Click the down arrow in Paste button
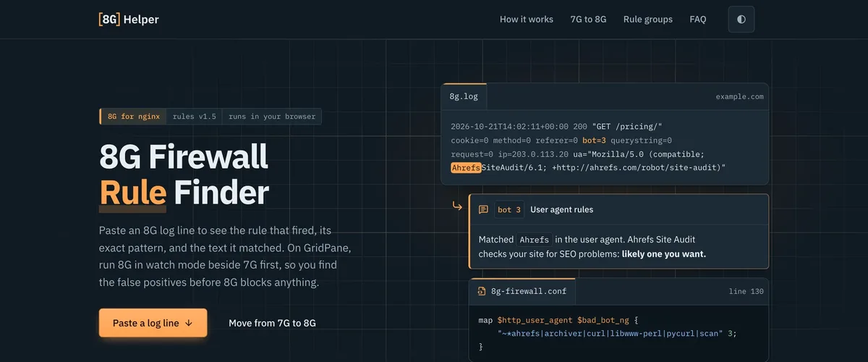868x362 pixels. (x=189, y=324)
